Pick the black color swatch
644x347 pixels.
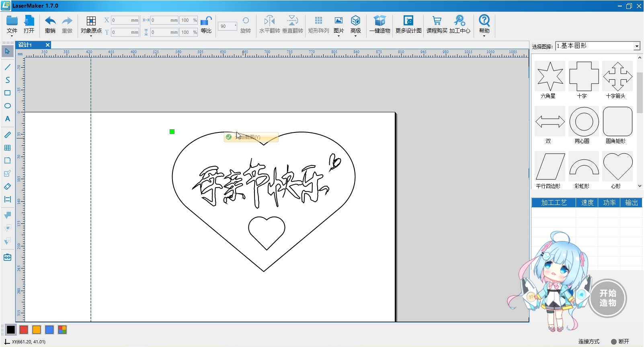[11, 330]
